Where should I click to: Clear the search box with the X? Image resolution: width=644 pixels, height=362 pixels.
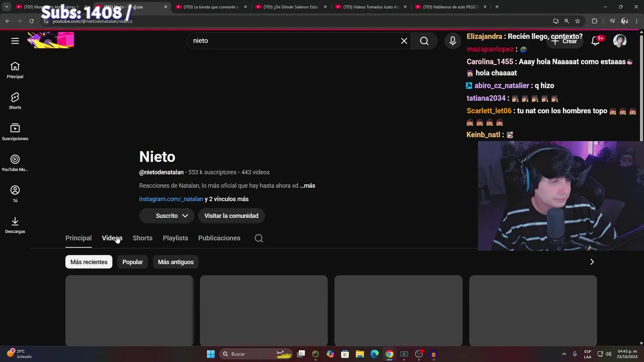tap(404, 41)
